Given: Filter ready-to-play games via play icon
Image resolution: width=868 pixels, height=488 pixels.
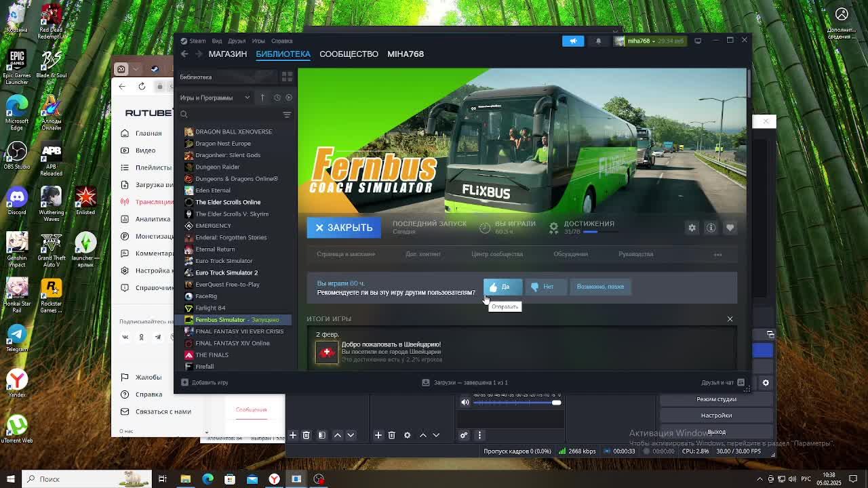Looking at the screenshot, I should (288, 98).
